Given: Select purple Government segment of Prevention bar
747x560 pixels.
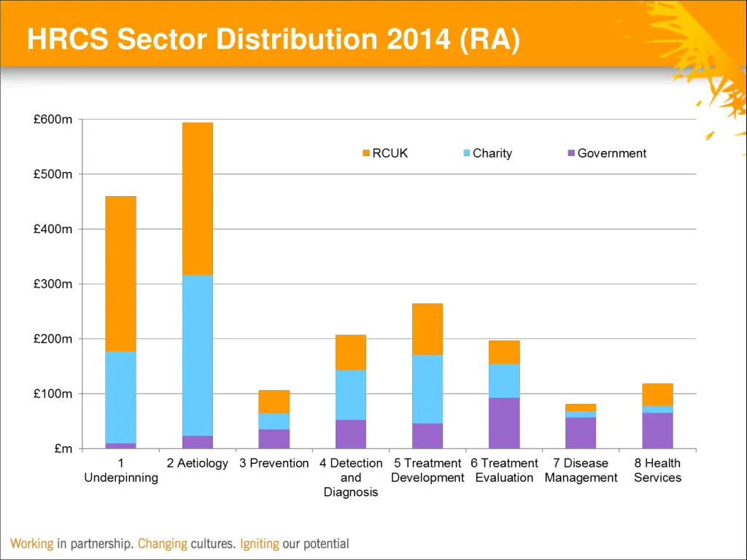Looking at the screenshot, I should tap(274, 438).
